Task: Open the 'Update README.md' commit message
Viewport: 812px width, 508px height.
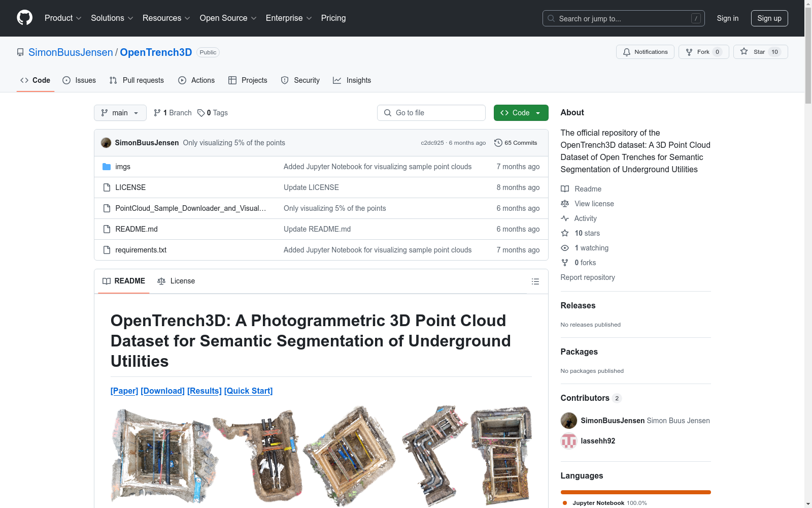Action: [x=317, y=229]
